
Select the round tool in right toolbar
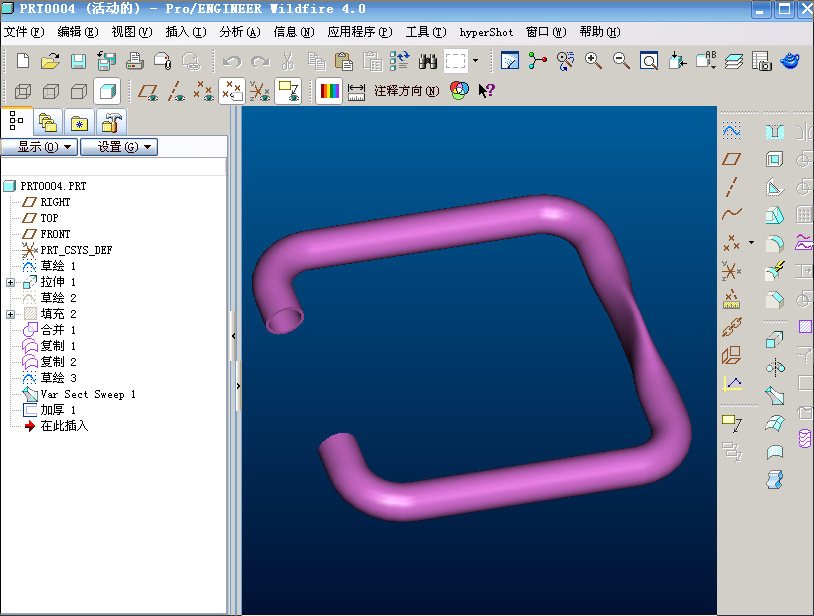click(x=775, y=243)
